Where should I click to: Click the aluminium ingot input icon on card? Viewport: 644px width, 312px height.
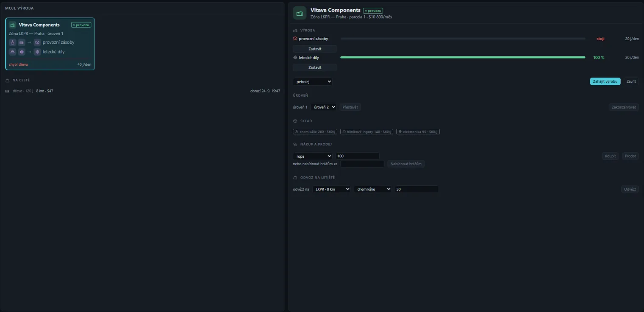(x=13, y=52)
